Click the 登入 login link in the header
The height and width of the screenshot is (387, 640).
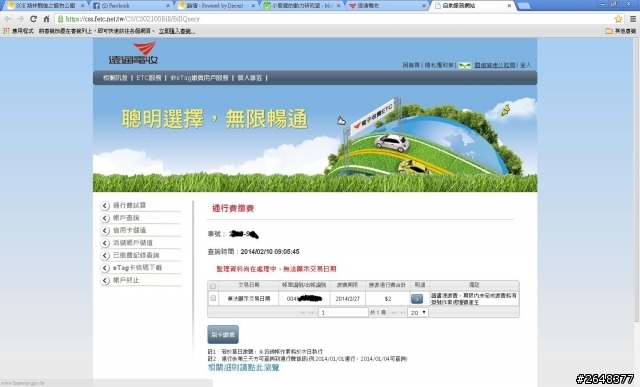click(526, 65)
